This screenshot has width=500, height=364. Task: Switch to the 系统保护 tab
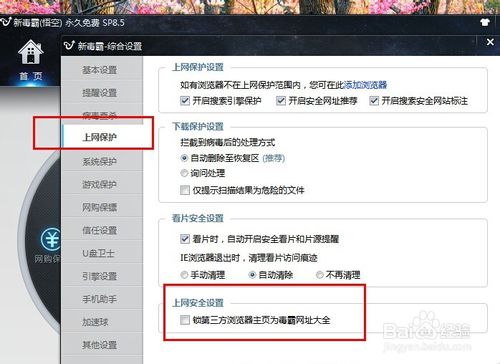pos(102,162)
